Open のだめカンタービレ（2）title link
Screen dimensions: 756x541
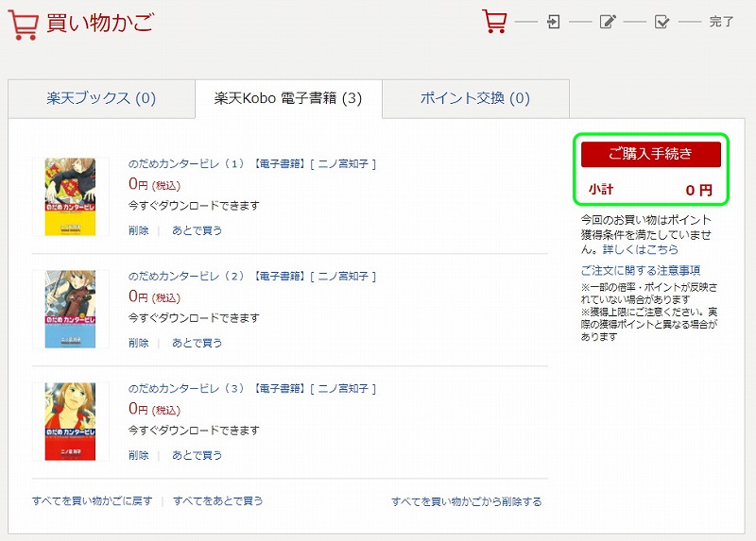(x=252, y=276)
